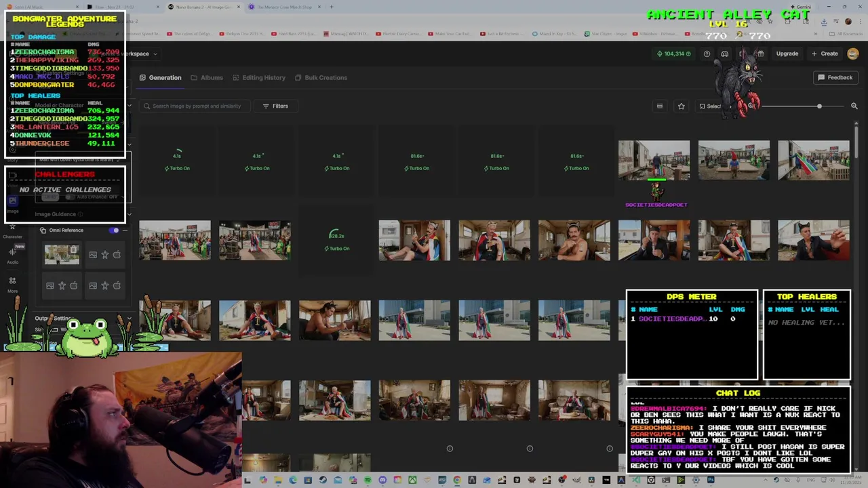This screenshot has height=488, width=868.
Task: Toggle the Omni Reference switch
Action: [x=114, y=230]
